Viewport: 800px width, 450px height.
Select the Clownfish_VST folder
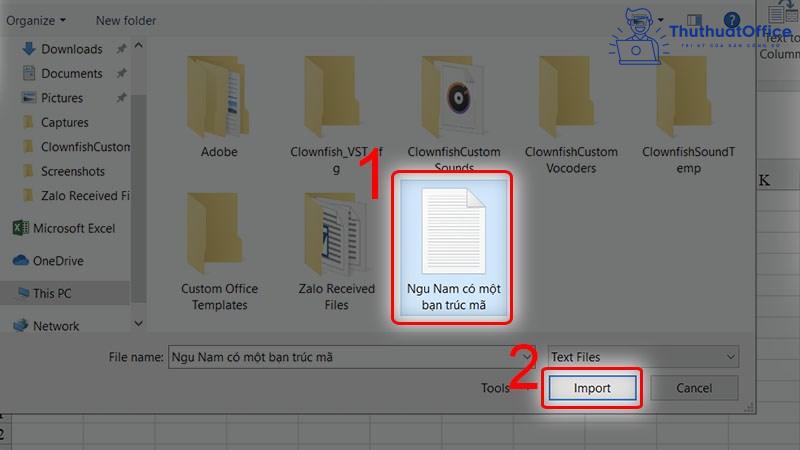tap(336, 115)
